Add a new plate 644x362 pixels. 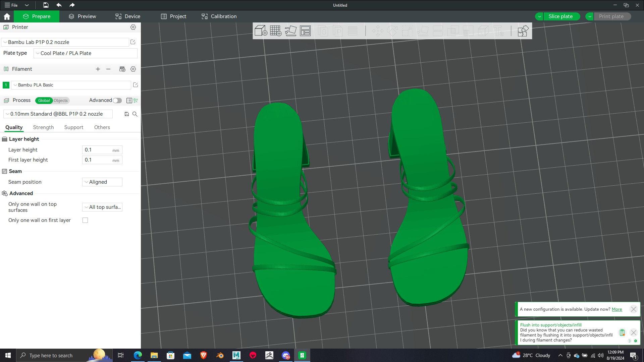[x=276, y=31]
